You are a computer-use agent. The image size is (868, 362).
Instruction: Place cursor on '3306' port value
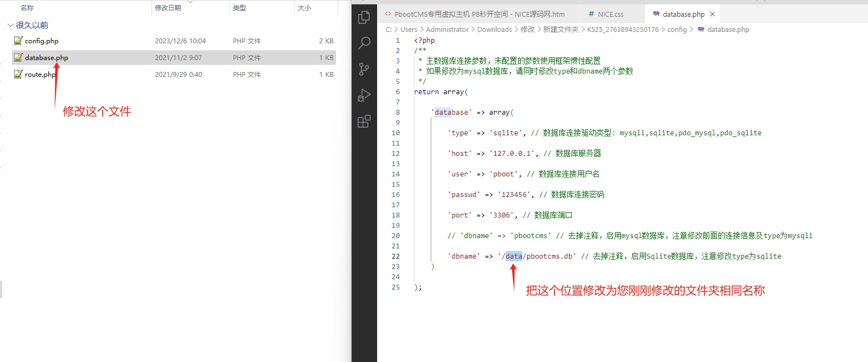(501, 215)
